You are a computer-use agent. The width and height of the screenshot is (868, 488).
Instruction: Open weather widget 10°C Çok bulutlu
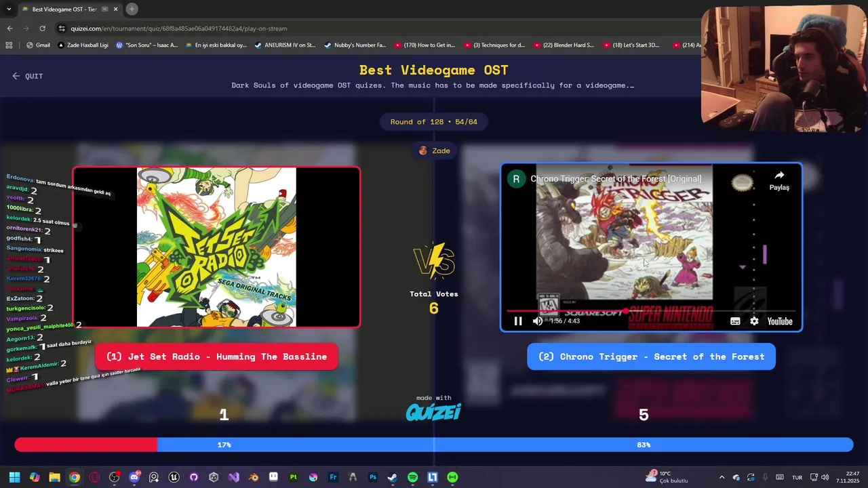[x=668, y=477]
